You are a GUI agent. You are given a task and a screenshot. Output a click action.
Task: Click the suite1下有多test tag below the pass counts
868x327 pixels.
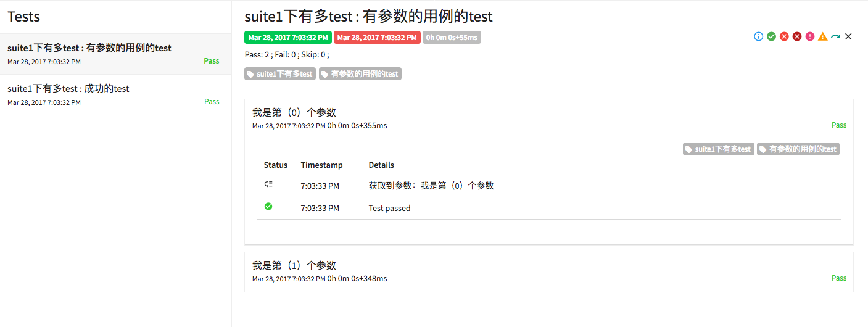[279, 74]
